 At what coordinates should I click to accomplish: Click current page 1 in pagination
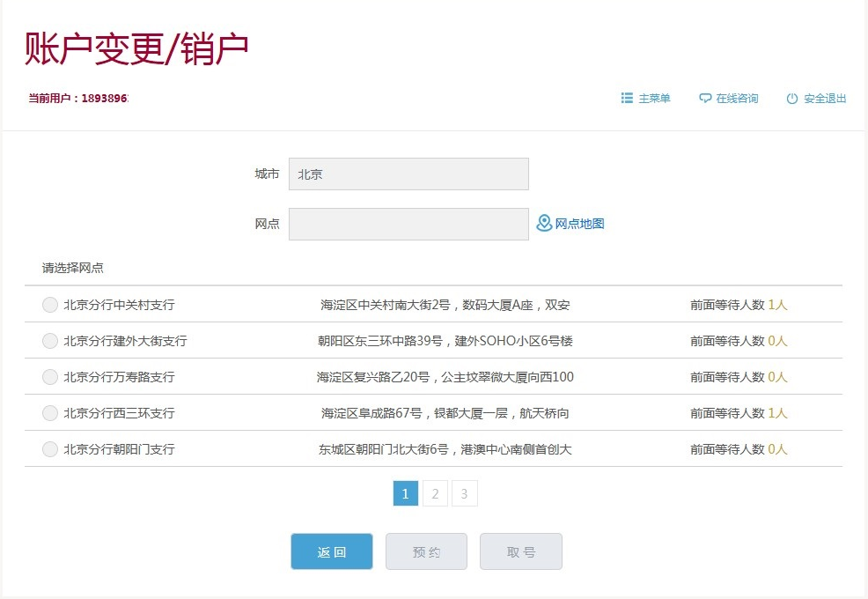pyautogui.click(x=405, y=494)
